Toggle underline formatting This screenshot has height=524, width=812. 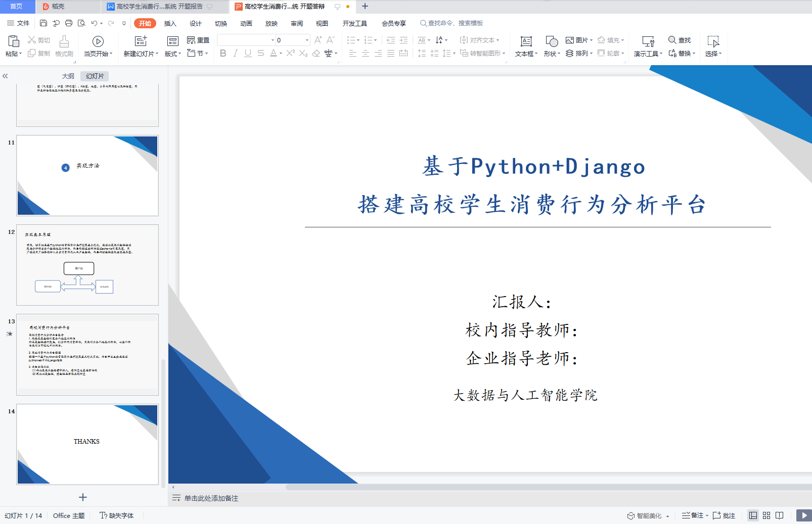248,53
